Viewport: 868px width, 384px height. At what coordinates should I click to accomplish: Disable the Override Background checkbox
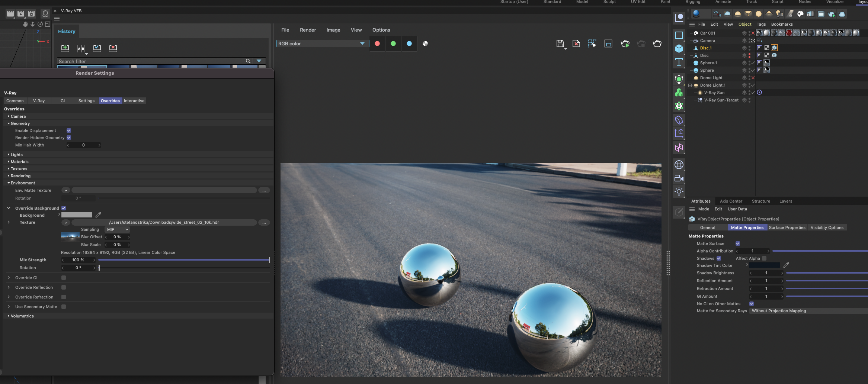(x=64, y=208)
